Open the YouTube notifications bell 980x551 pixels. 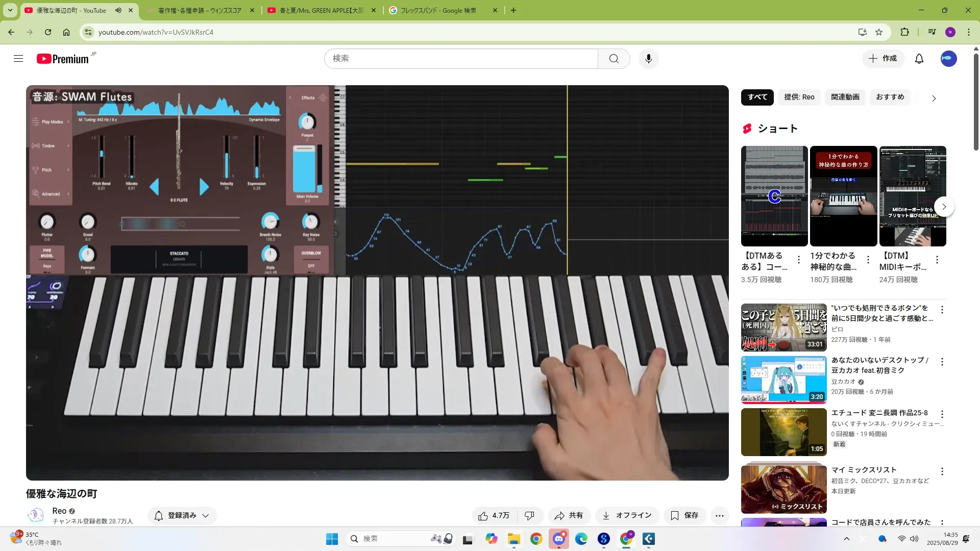coord(919,59)
